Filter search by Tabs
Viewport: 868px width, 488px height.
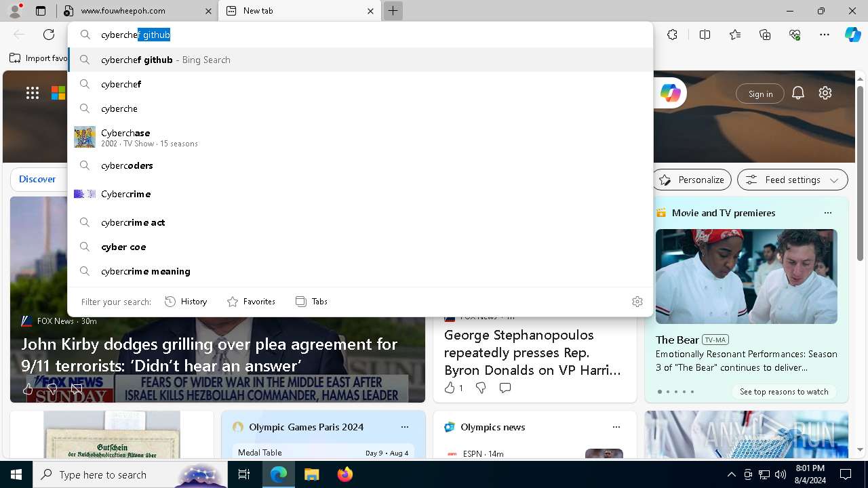tap(311, 302)
